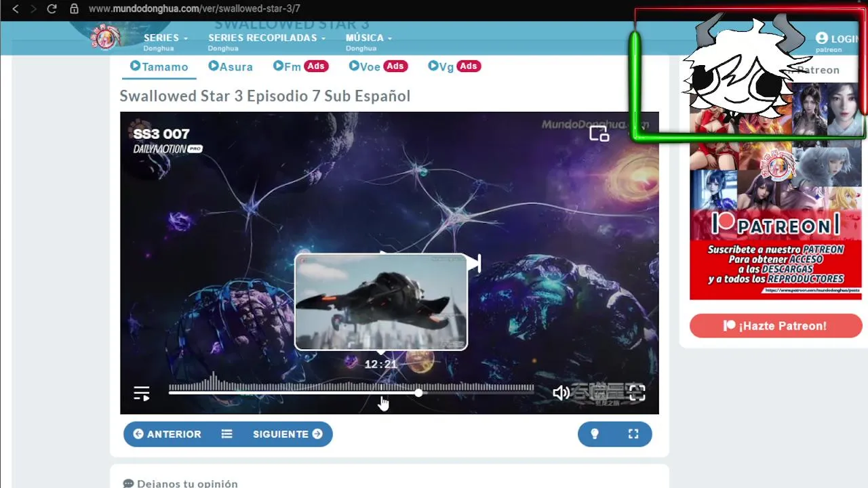The width and height of the screenshot is (868, 488).
Task: Reload the page with browser refresh icon
Action: (52, 9)
